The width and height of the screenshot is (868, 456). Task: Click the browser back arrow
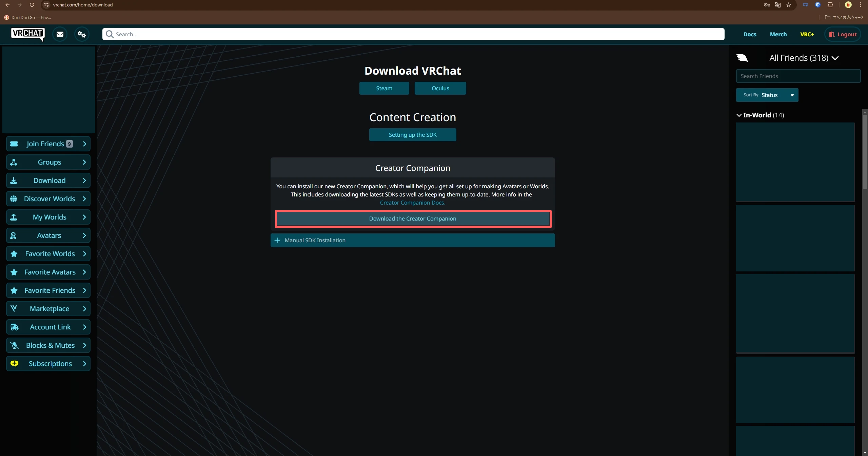(7, 5)
